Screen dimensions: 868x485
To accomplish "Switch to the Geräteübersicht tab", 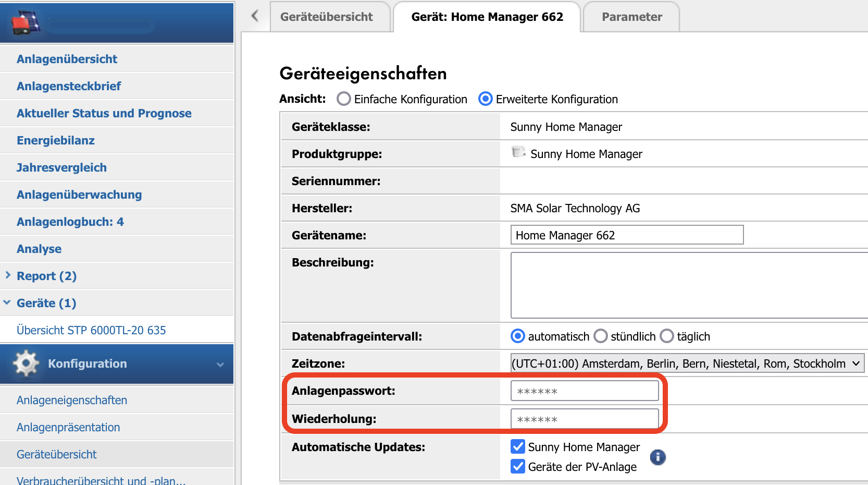I will (327, 17).
